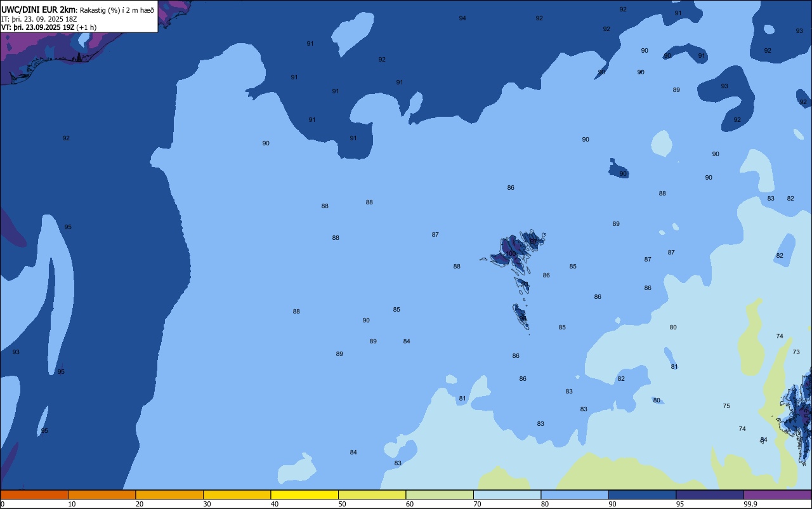
Task: Click the 73 humidity value on the map
Action: (x=796, y=352)
